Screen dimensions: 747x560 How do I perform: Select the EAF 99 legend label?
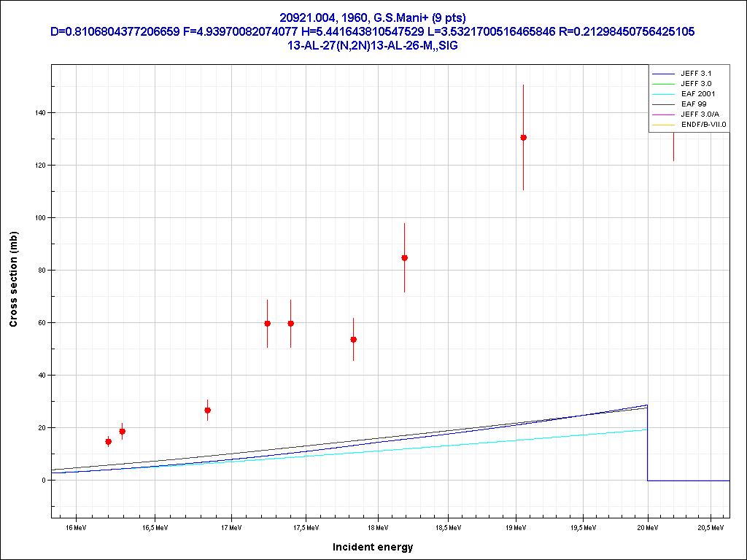point(693,104)
